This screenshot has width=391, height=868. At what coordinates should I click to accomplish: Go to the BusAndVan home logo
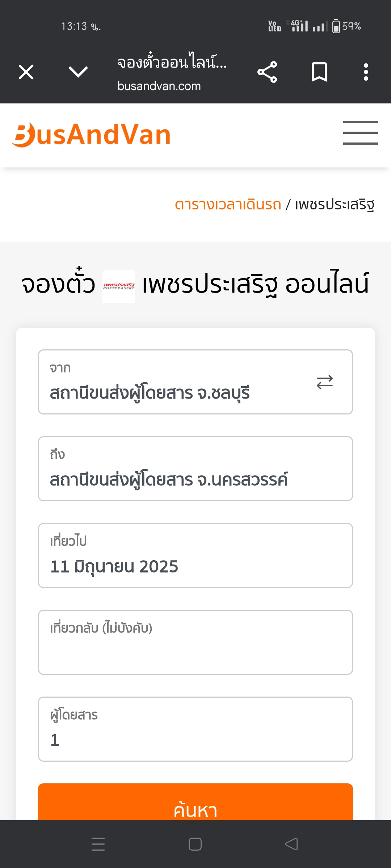click(91, 135)
